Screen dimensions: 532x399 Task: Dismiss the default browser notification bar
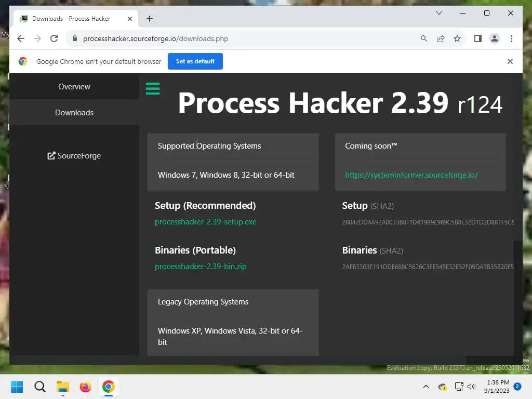coord(510,61)
